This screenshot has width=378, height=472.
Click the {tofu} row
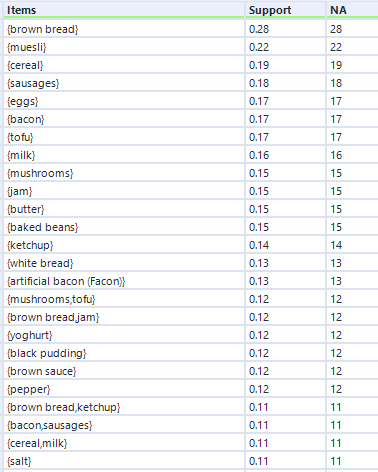tap(191, 137)
